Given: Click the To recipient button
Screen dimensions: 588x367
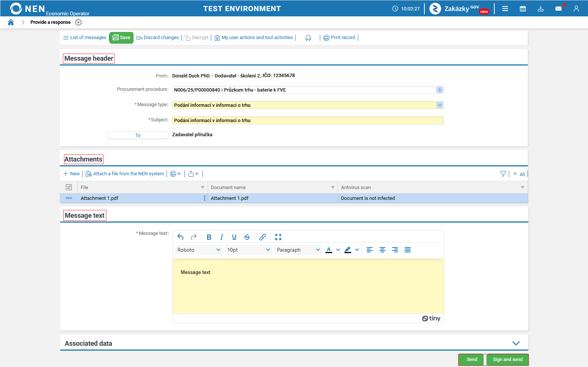Looking at the screenshot, I should [x=138, y=135].
